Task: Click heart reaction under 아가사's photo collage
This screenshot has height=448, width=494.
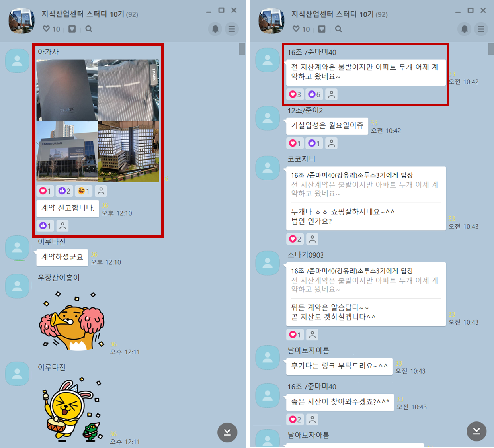Action: [45, 191]
